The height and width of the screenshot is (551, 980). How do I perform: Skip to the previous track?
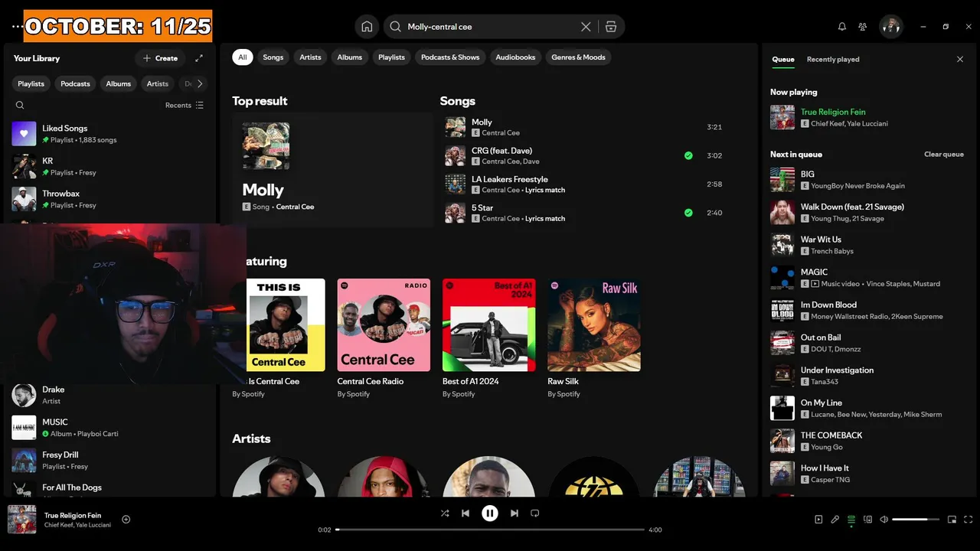(x=465, y=514)
